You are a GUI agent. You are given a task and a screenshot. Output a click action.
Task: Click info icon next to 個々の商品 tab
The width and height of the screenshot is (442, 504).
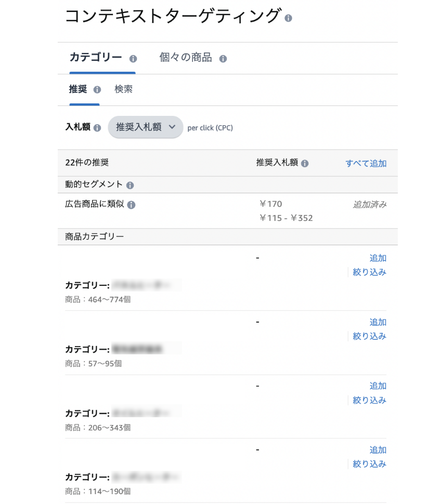click(x=223, y=59)
